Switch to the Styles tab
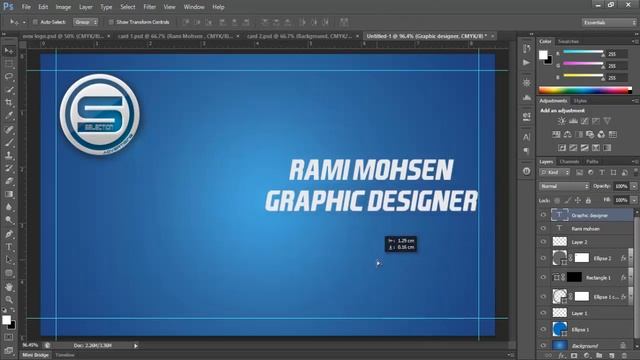640x360 pixels. pos(580,101)
